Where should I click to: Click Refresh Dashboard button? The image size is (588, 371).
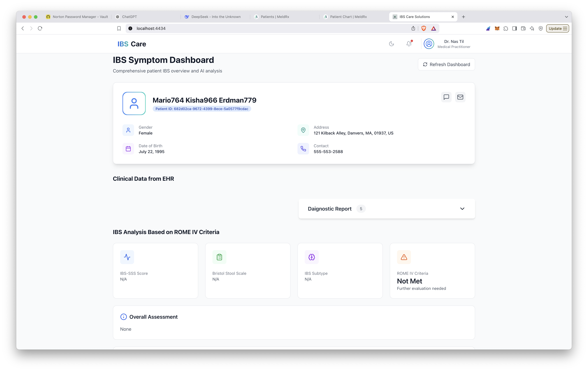[446, 64]
